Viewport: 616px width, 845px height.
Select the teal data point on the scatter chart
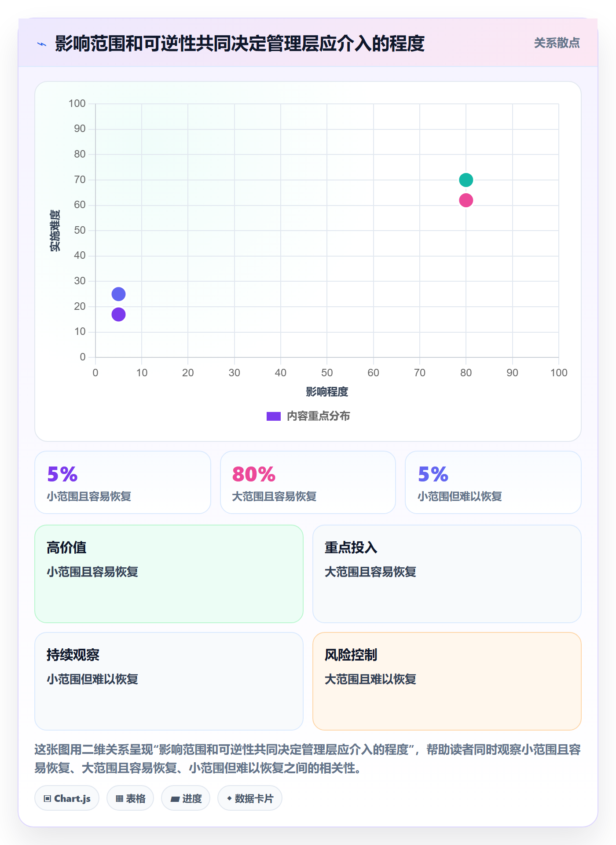pyautogui.click(x=466, y=180)
